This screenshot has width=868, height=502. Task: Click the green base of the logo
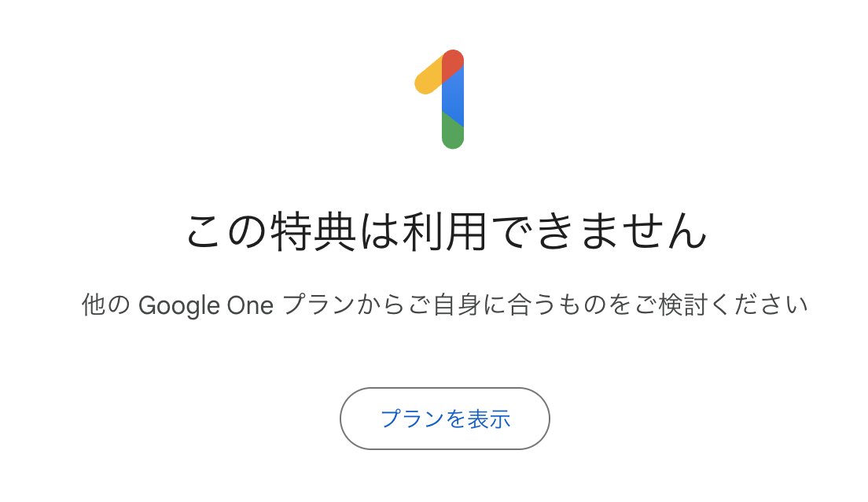coord(452,134)
